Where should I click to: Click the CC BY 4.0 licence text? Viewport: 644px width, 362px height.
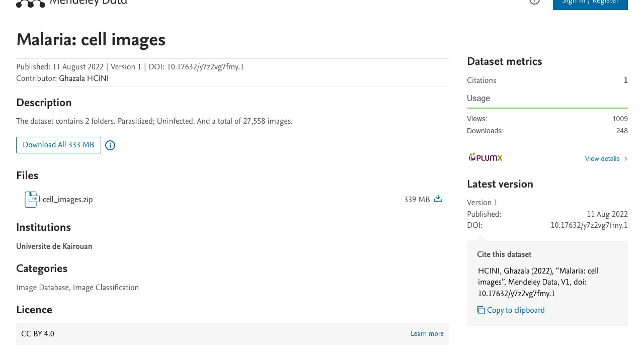pyautogui.click(x=38, y=334)
